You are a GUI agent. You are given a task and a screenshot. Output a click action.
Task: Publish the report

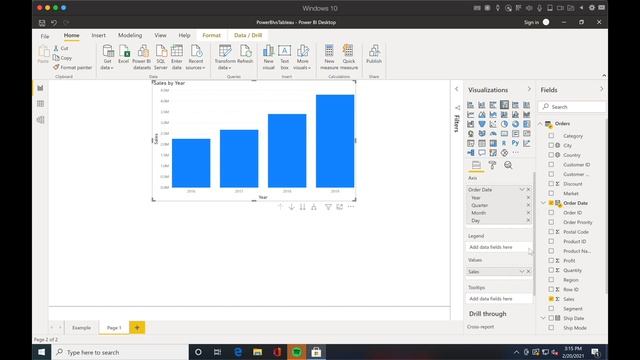[x=374, y=54]
